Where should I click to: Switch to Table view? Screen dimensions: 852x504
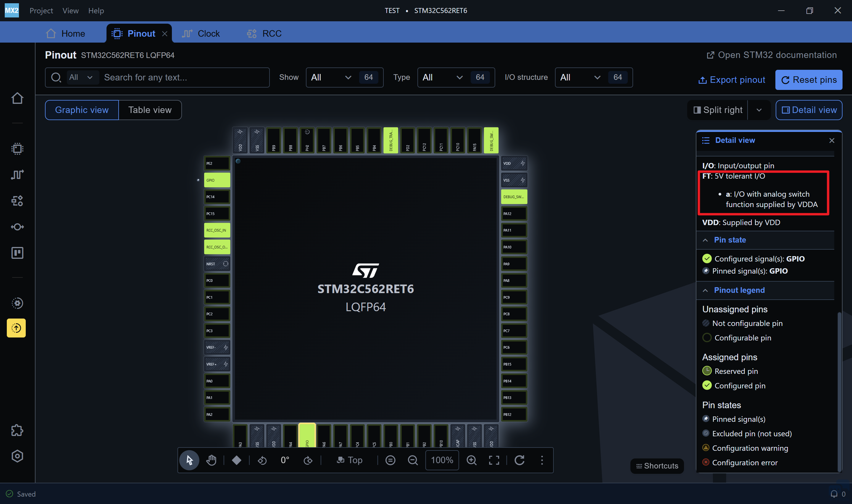click(150, 110)
